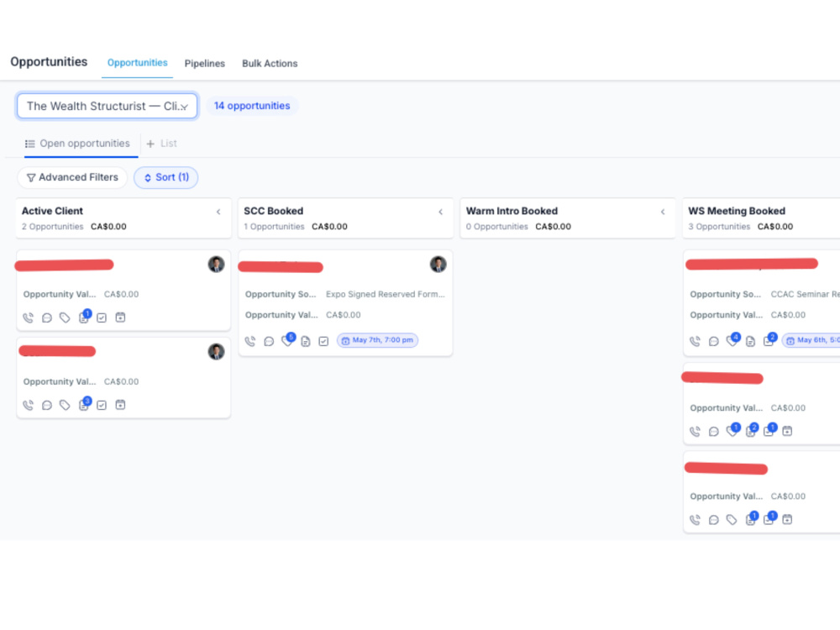Click '3 Opportunities' under WS Meeting Booked

pyautogui.click(x=719, y=227)
